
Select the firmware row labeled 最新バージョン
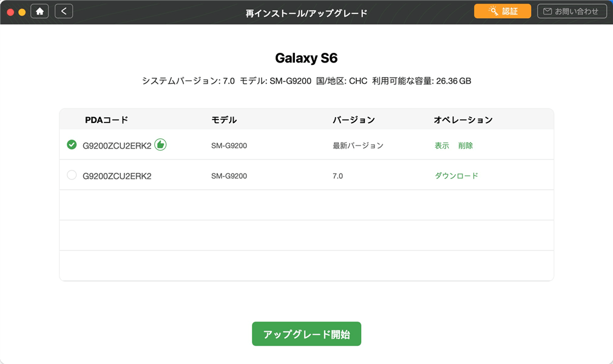point(358,146)
